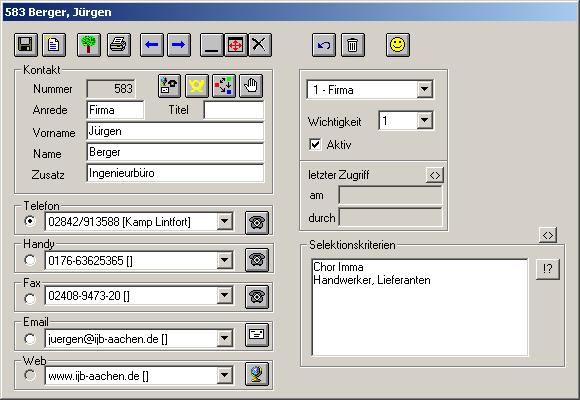
Task: Uncheck the Aktiv checkbox
Action: click(x=315, y=144)
